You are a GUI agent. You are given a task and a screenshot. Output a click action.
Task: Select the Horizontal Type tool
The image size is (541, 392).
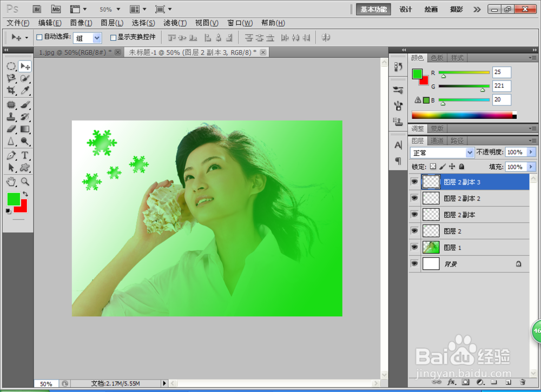(x=25, y=155)
